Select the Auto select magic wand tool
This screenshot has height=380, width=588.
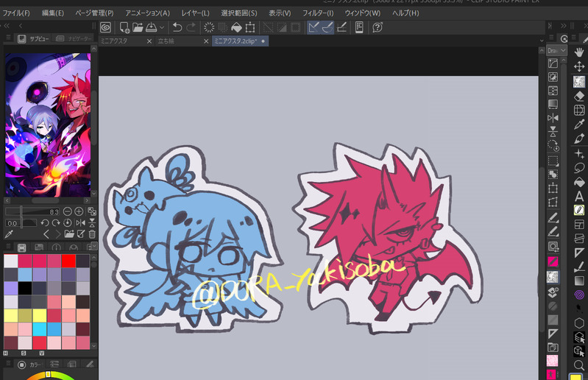pos(579,154)
